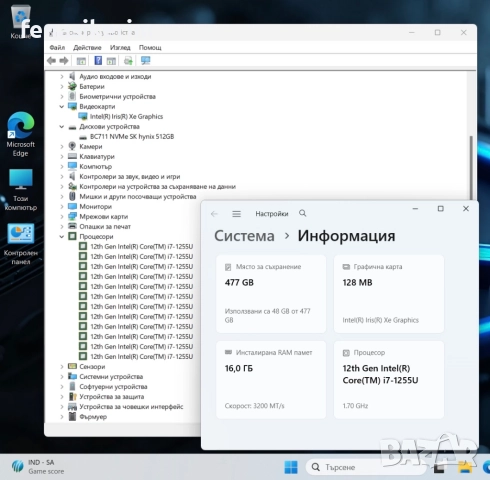Image resolution: width=490 pixels, height=480 pixels.
Task: Expand Биометрични устройства node
Action: (62, 96)
